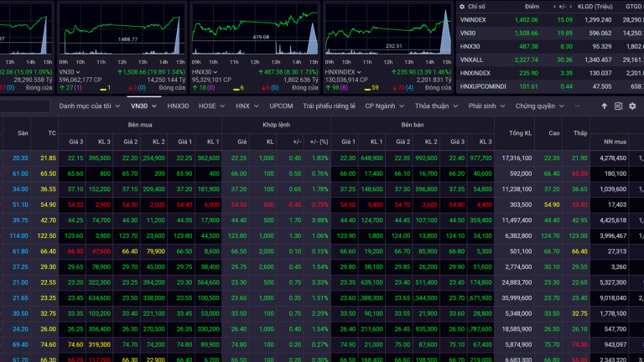Open the VN30 chart index selector
Viewport: 644px width, 362px height.
[x=69, y=72]
